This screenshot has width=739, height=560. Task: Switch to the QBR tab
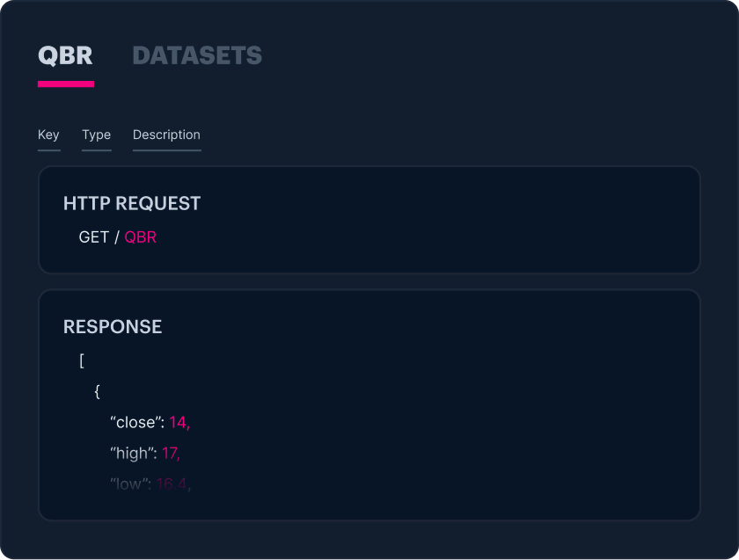point(65,55)
